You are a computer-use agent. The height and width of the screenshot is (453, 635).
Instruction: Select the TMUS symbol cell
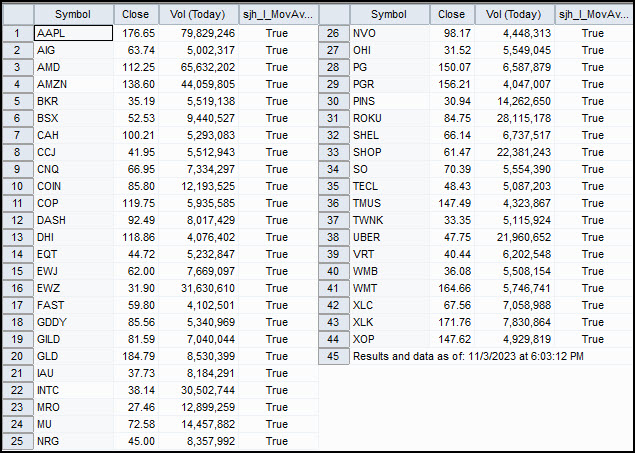[x=390, y=203]
